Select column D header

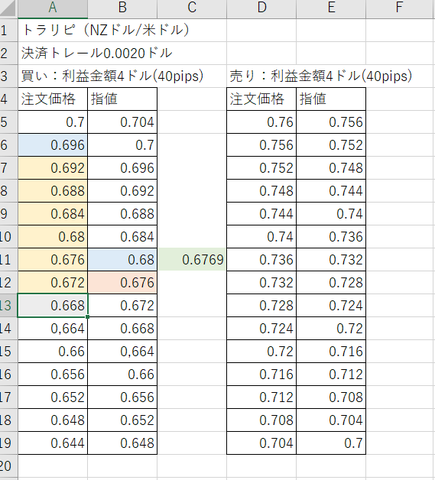coord(262,8)
